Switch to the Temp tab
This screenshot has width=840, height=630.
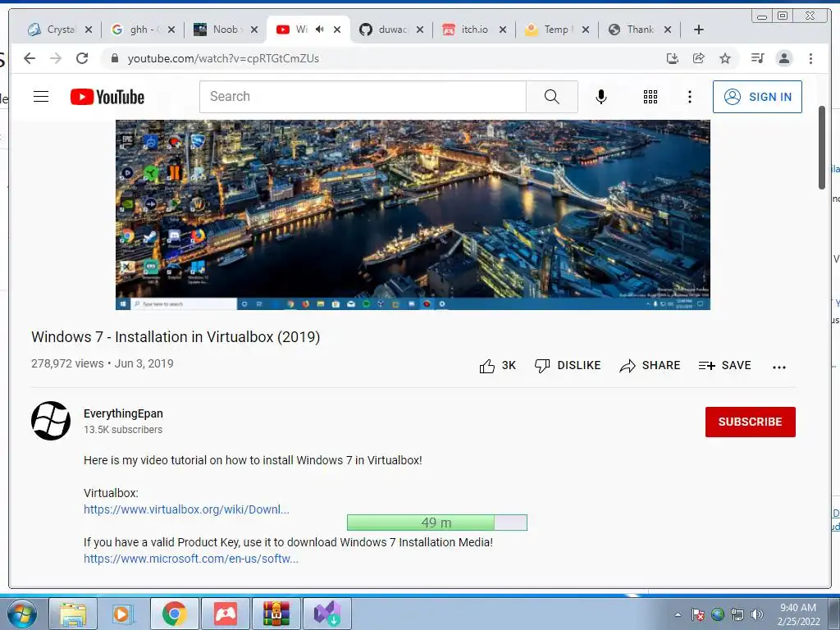556,30
